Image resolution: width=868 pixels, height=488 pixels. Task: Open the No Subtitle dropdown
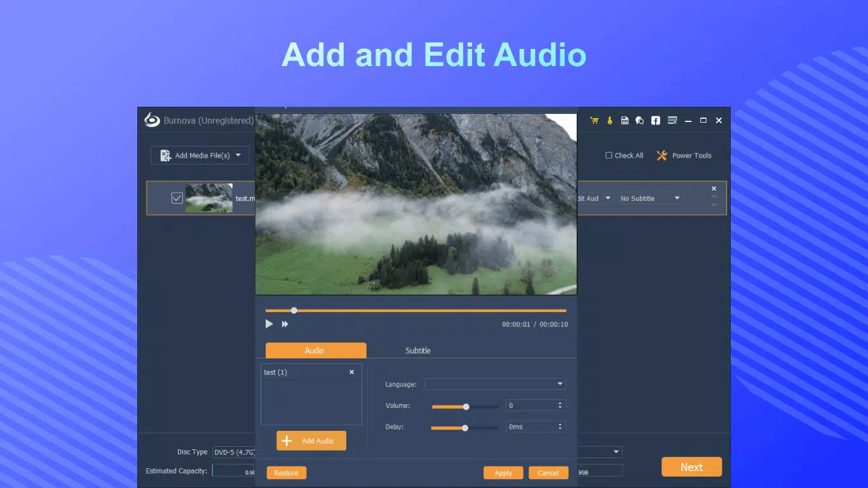[x=649, y=198]
